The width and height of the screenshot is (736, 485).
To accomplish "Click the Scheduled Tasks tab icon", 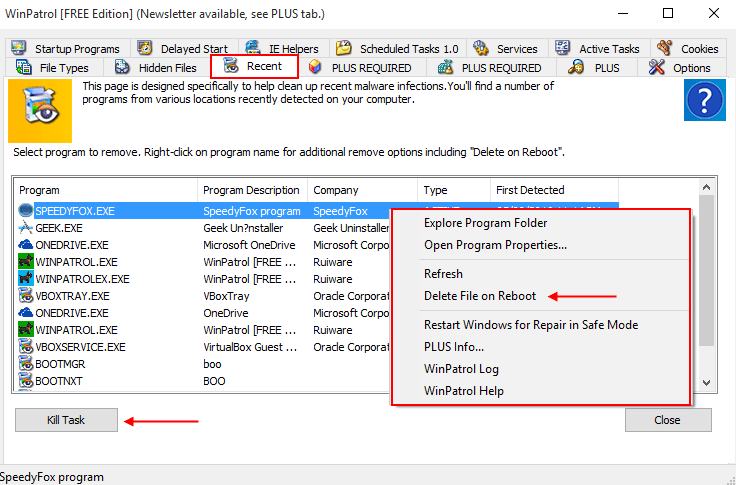I will click(344, 48).
